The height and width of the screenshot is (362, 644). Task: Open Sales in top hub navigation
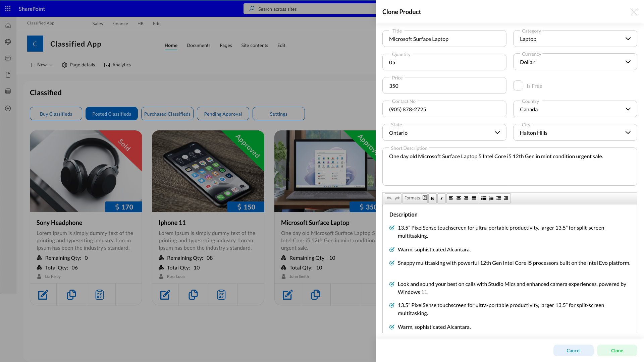pos(98,23)
